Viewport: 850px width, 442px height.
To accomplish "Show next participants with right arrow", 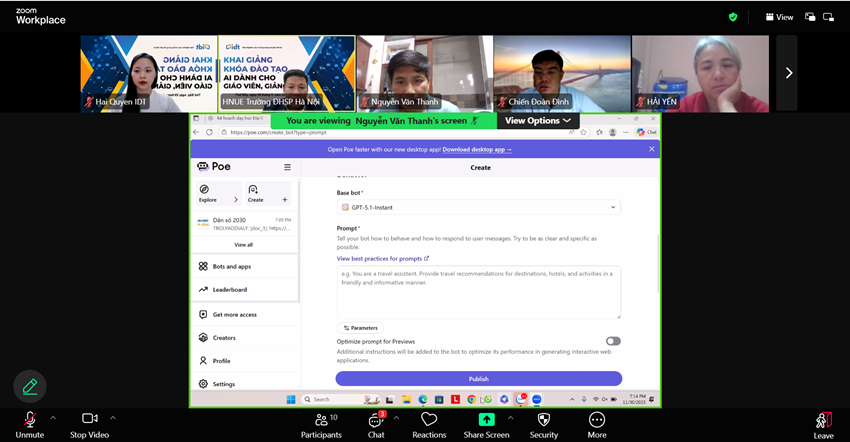I will 788,73.
